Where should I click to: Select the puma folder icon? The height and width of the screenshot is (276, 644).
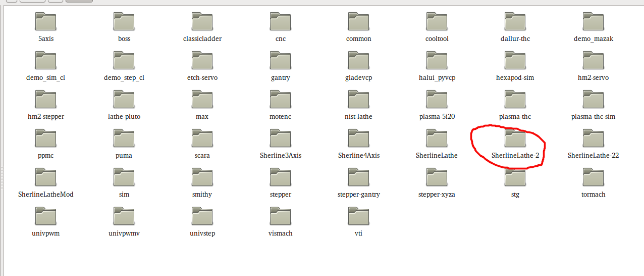[124, 138]
